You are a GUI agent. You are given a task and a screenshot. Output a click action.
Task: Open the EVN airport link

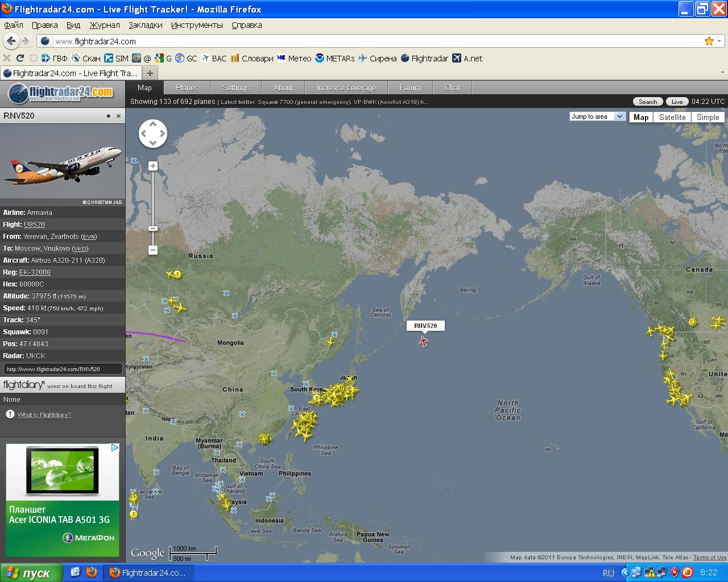[89, 236]
